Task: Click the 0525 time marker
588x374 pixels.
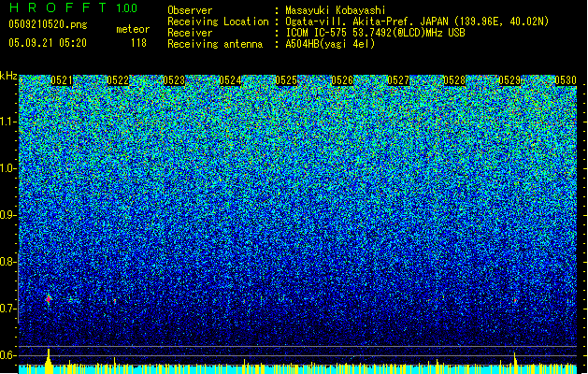Action: (286, 80)
